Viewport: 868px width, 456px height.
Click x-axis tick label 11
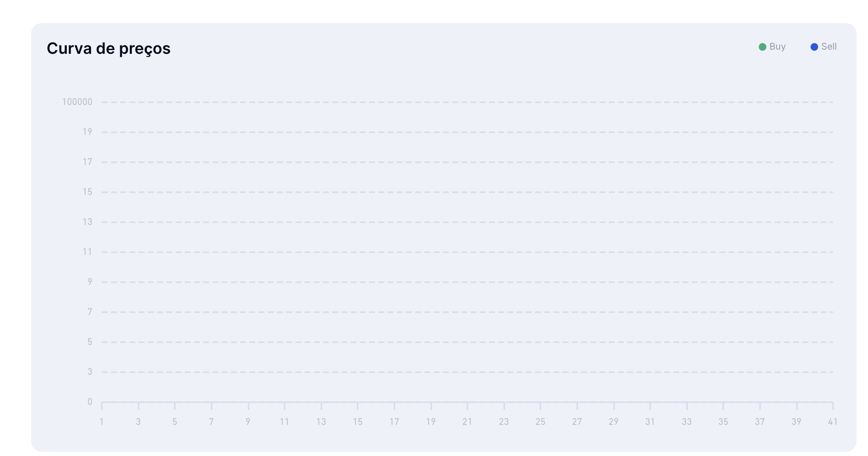[x=284, y=422]
